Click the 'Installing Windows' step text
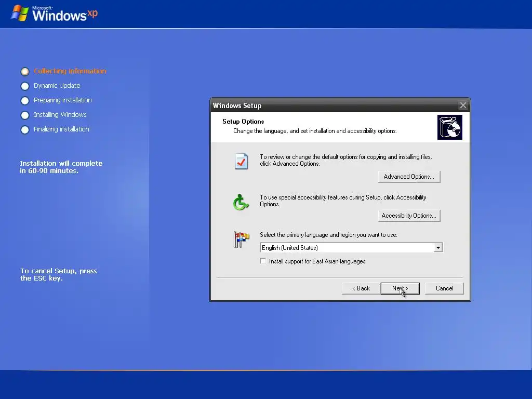The width and height of the screenshot is (532, 399). pos(60,115)
